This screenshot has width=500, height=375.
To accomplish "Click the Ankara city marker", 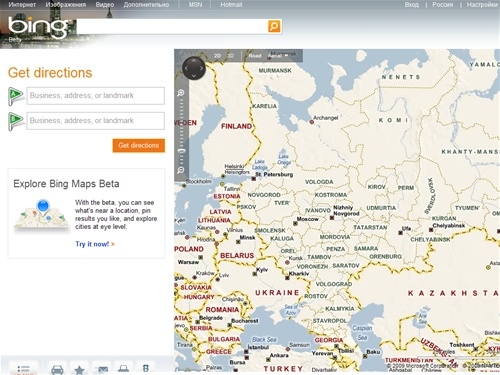I will [268, 360].
